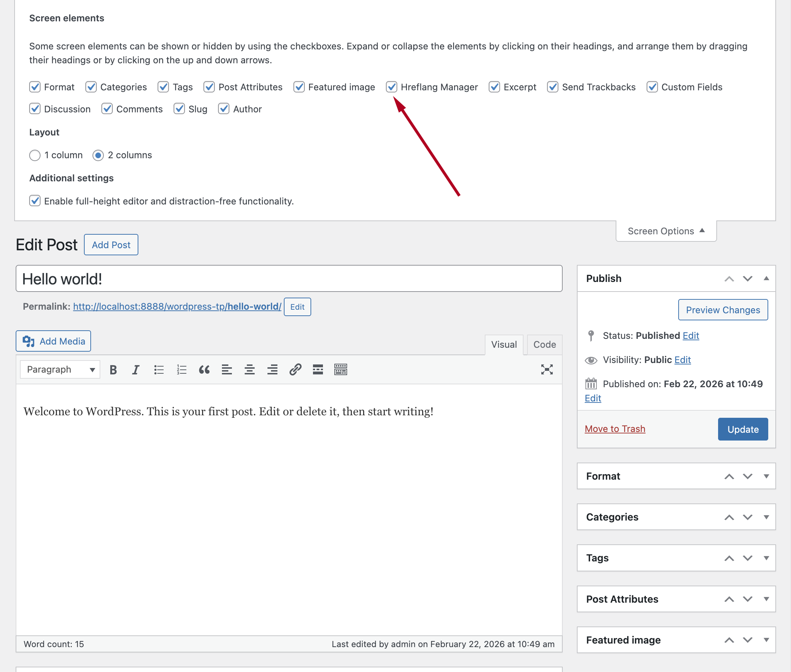791x672 pixels.
Task: Expand the Featured image panel
Action: (766, 640)
